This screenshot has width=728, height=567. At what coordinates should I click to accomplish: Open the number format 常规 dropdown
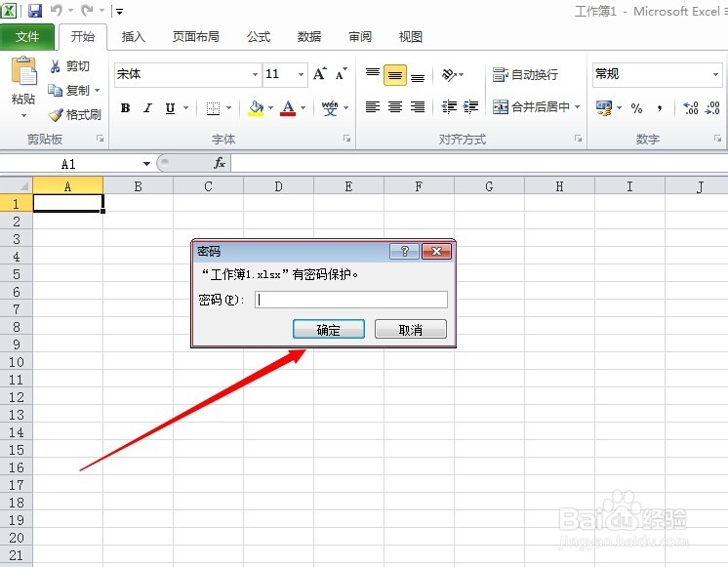pyautogui.click(x=715, y=74)
